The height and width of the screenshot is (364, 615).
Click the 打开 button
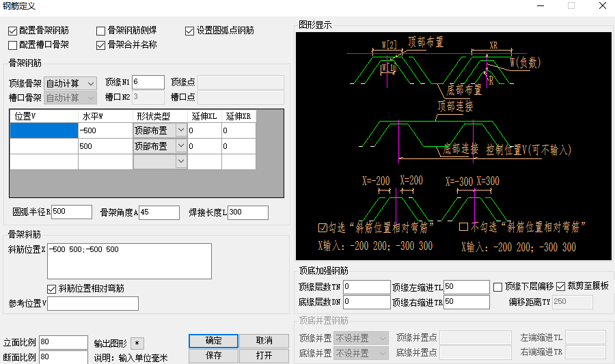click(x=264, y=355)
